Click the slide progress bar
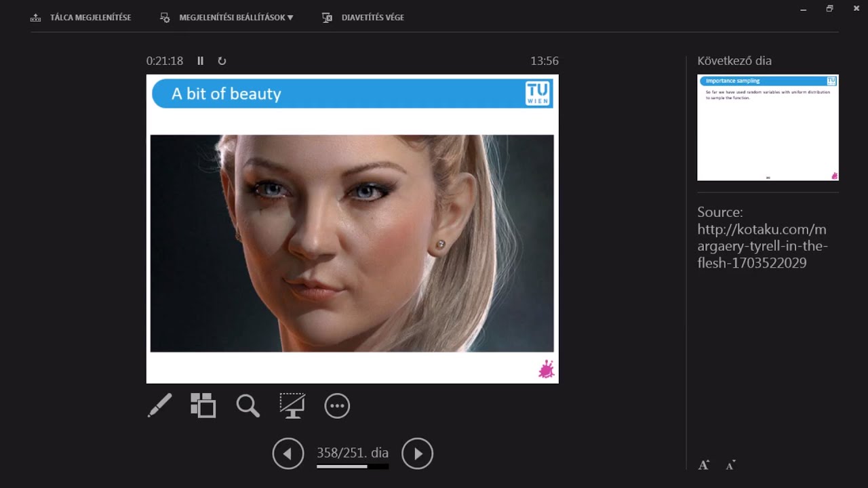 click(x=353, y=466)
